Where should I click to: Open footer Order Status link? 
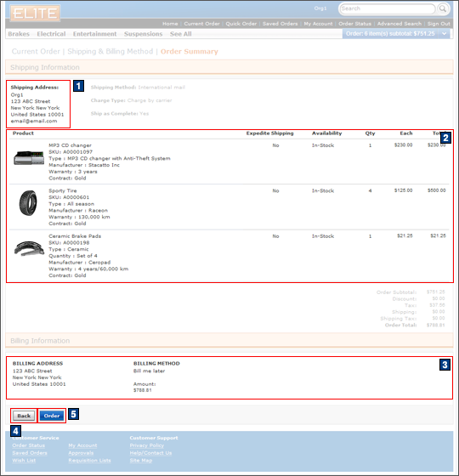pos(29,445)
